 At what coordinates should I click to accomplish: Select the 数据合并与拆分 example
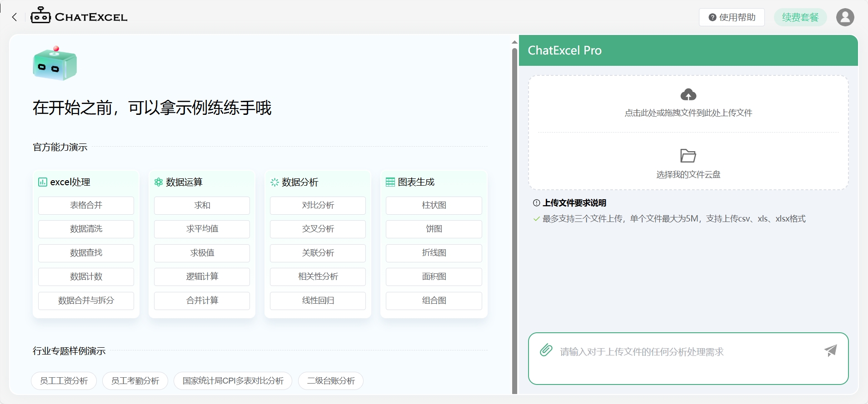click(86, 301)
